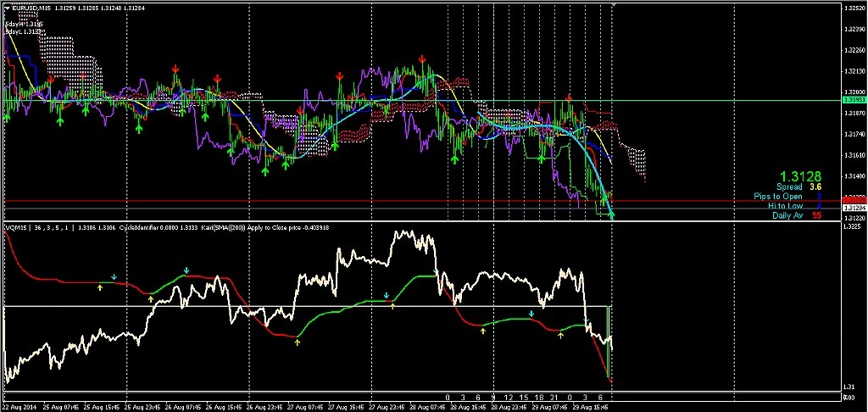Click the Spread label in info panel
Image resolution: width=868 pixels, height=412 pixels.
(789, 187)
